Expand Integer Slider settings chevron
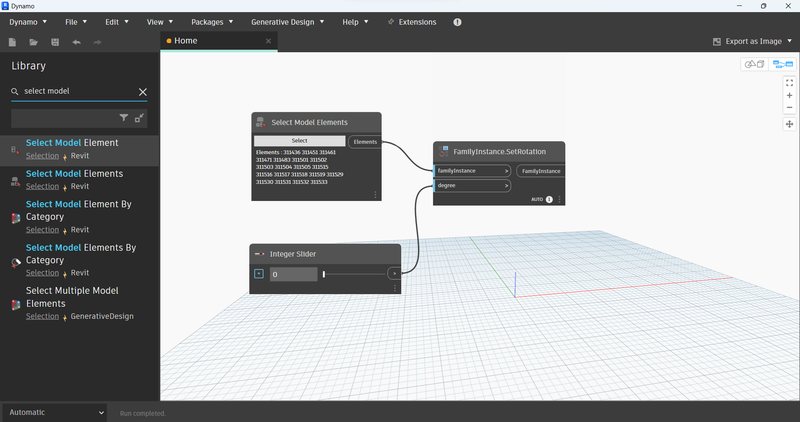Viewport: 800px width, 422px height. [x=259, y=274]
